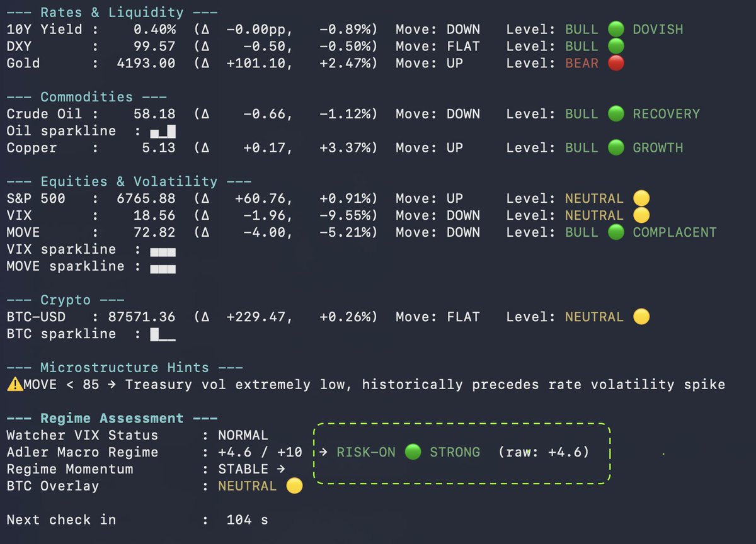Click the Copper percent change +3.37%

(344, 148)
